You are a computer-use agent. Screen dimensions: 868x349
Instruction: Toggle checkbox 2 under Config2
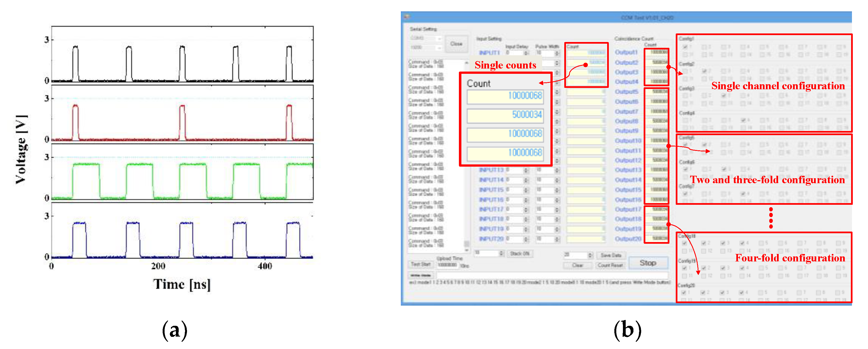coord(704,71)
